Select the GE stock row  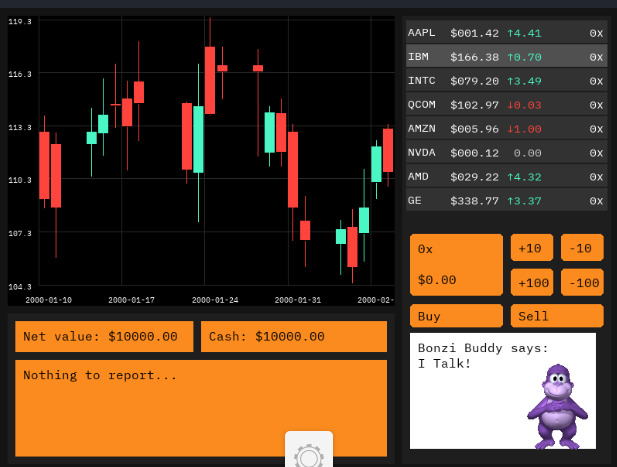pos(506,201)
